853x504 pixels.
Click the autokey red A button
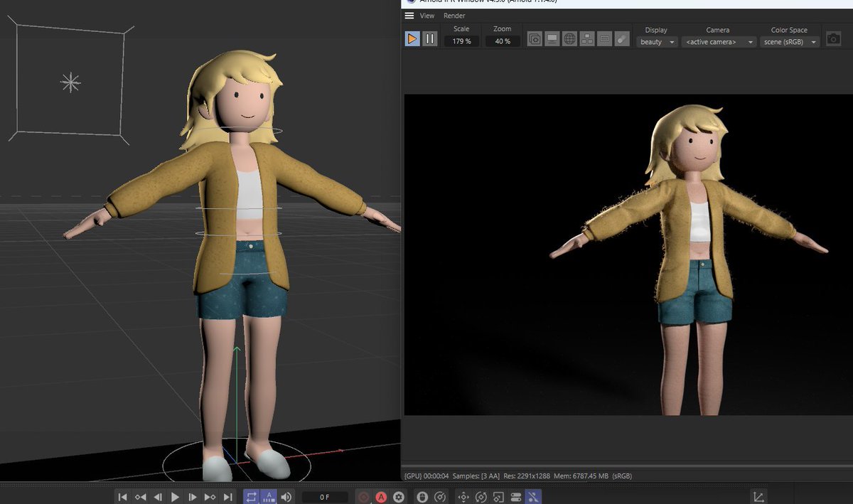point(381,497)
